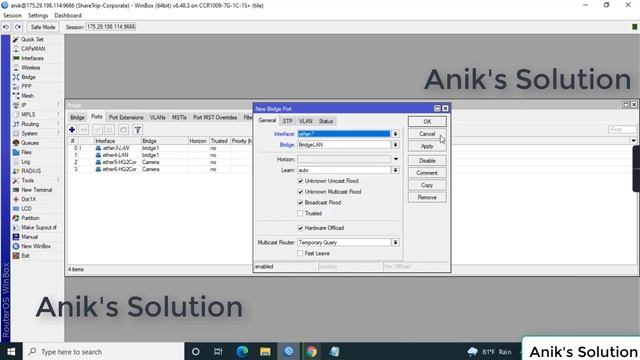
Task: Click the filter funnel icon
Action: [x=138, y=130]
